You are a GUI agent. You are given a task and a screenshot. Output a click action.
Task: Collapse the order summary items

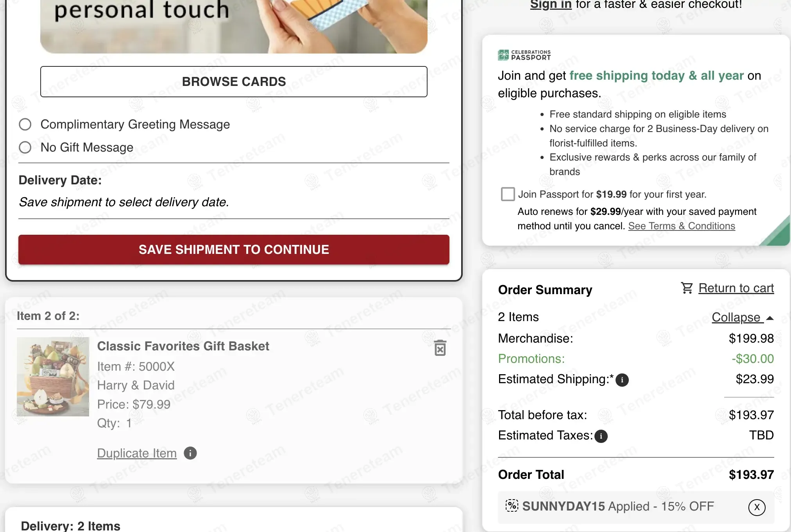(736, 317)
